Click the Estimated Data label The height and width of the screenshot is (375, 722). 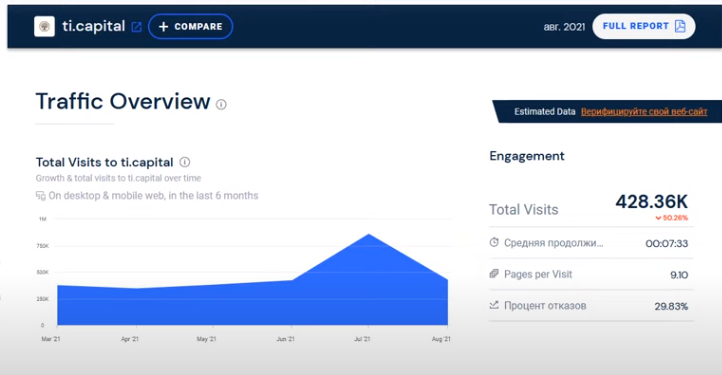coord(545,111)
